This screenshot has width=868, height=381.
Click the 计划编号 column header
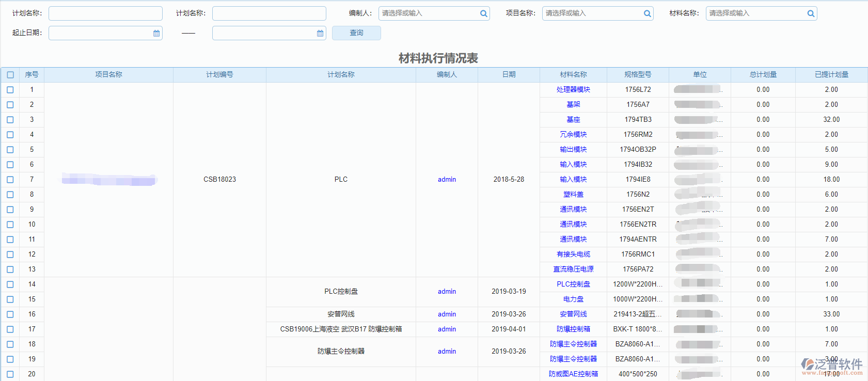coord(219,75)
